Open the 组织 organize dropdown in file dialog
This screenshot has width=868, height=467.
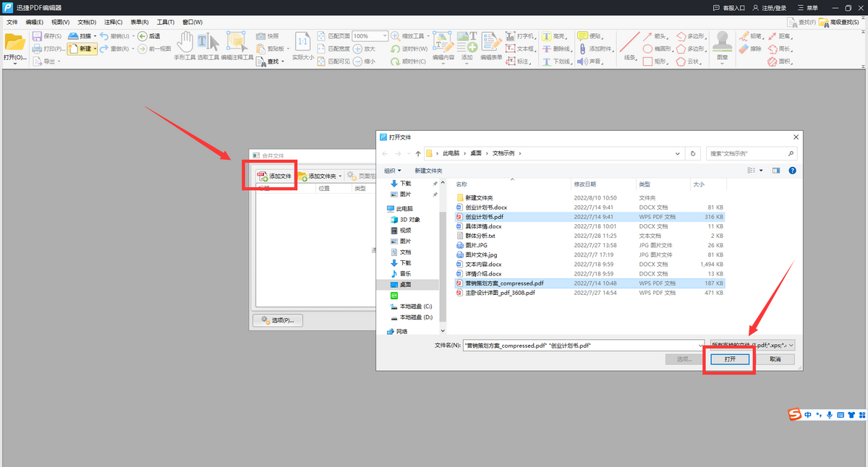[x=393, y=171]
